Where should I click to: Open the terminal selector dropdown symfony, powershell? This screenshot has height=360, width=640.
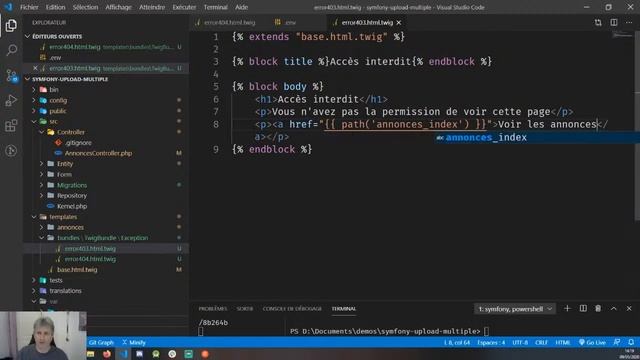pos(515,309)
